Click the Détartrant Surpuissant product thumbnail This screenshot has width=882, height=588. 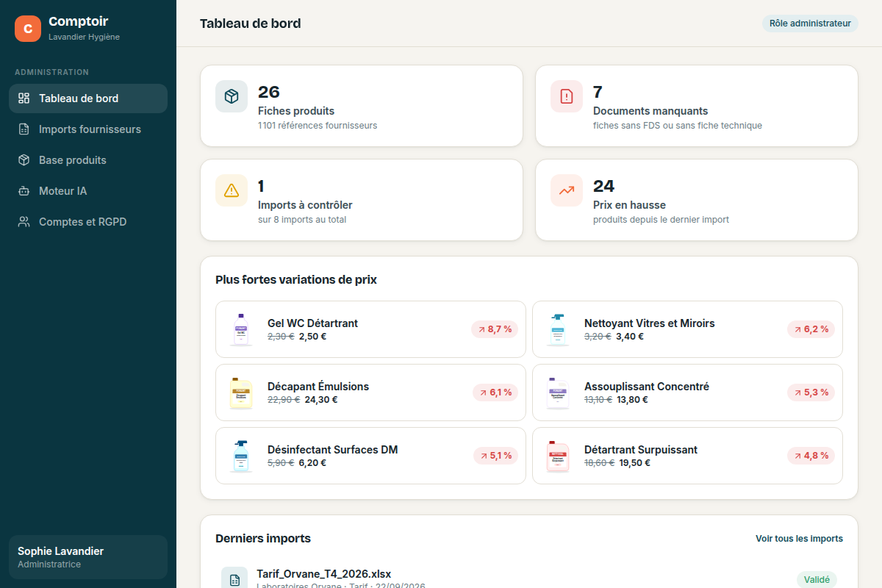pyautogui.click(x=558, y=456)
